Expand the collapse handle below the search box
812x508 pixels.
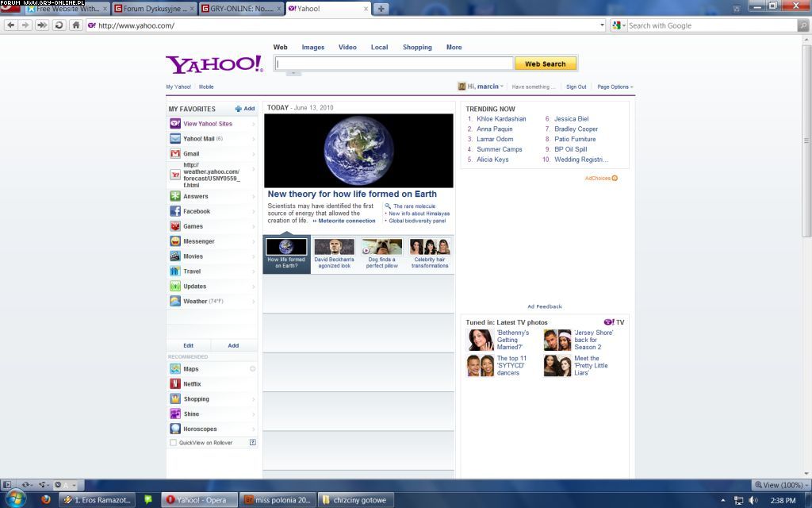point(293,73)
